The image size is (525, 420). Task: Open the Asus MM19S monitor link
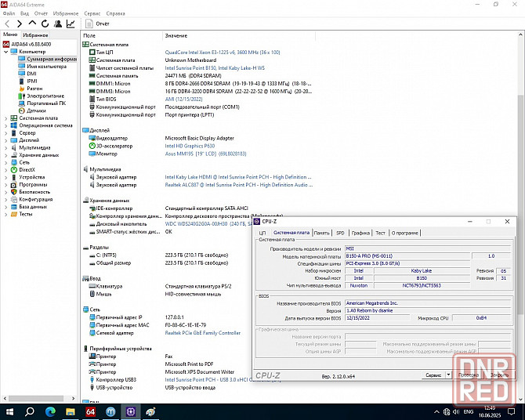point(205,154)
